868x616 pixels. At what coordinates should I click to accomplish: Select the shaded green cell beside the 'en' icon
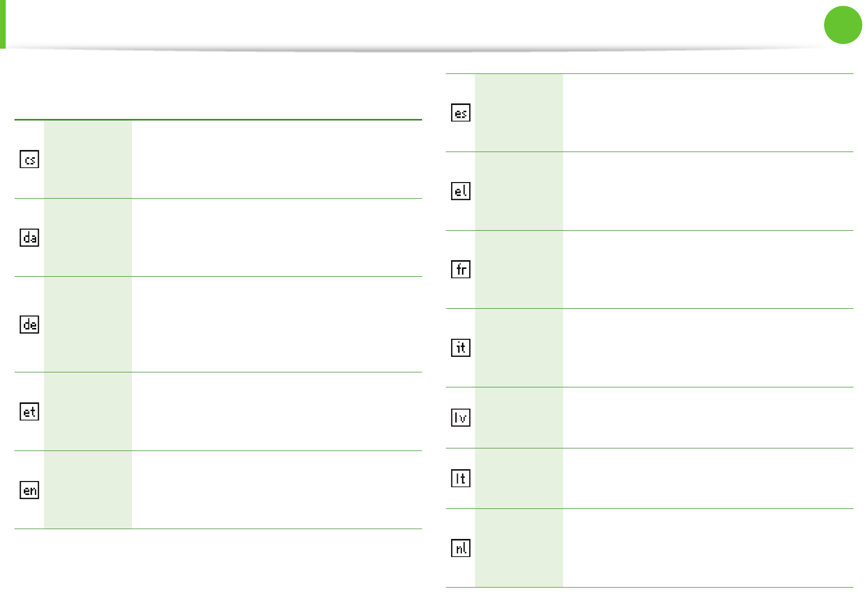click(x=88, y=490)
